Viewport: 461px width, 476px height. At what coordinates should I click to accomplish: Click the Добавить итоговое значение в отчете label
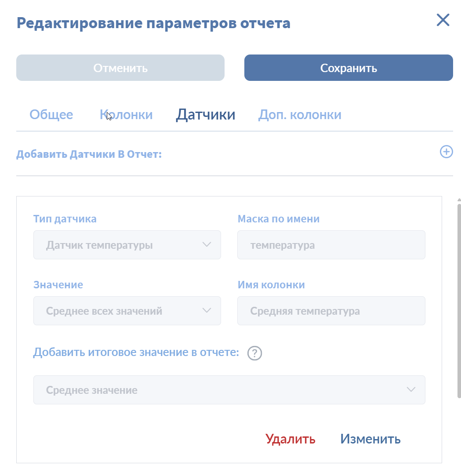point(136,352)
